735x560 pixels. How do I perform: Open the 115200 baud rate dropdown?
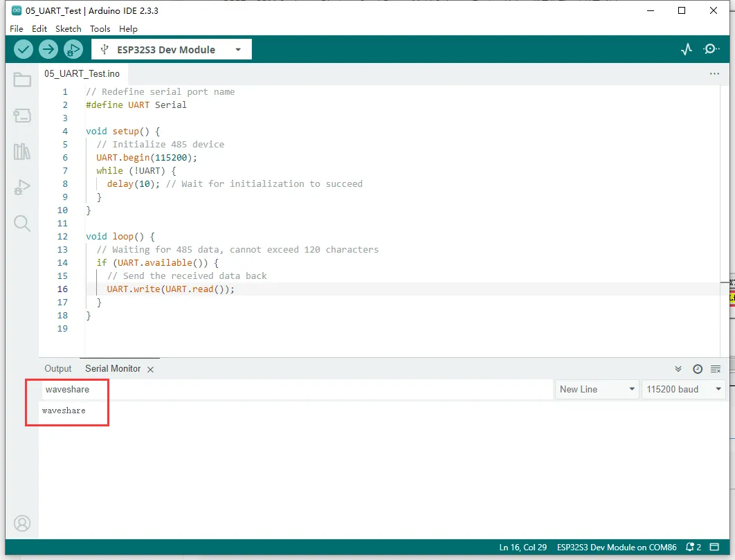(682, 389)
